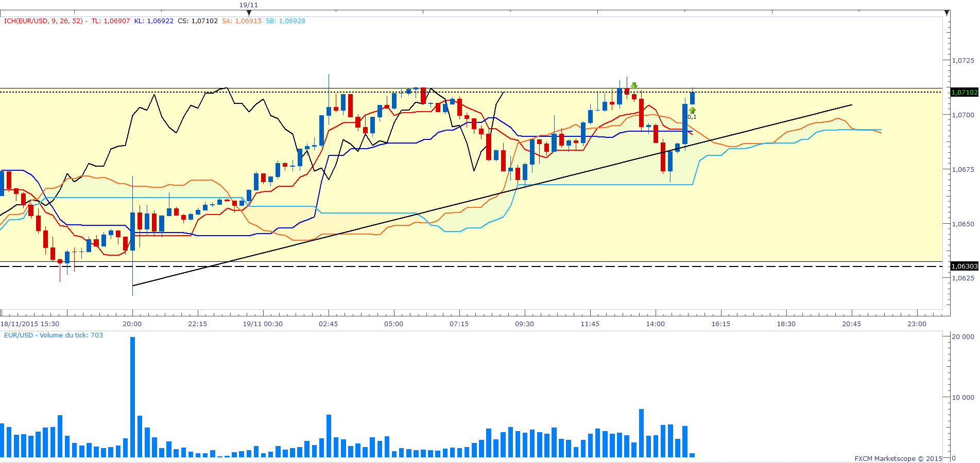Click the 09:30 time axis label

pos(525,324)
